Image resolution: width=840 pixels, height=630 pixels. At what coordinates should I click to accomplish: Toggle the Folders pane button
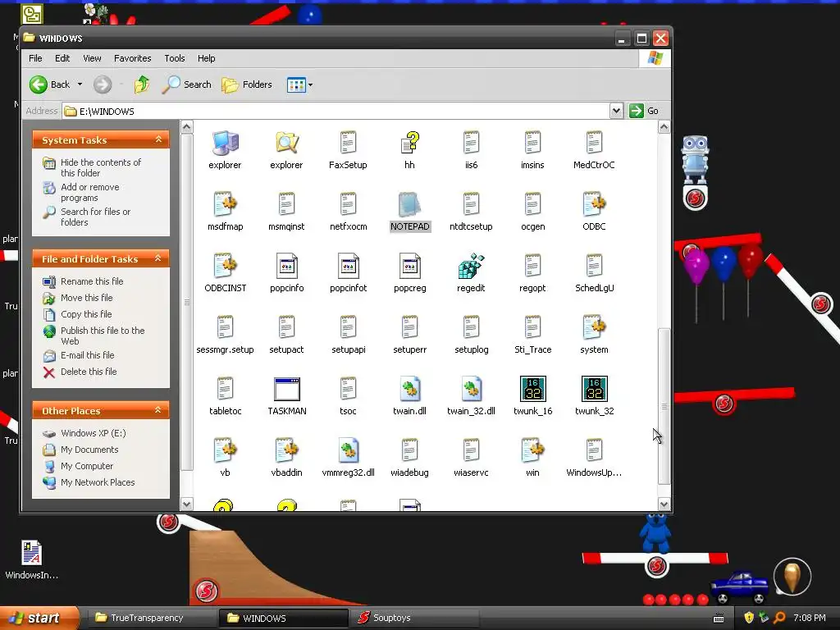coord(247,84)
